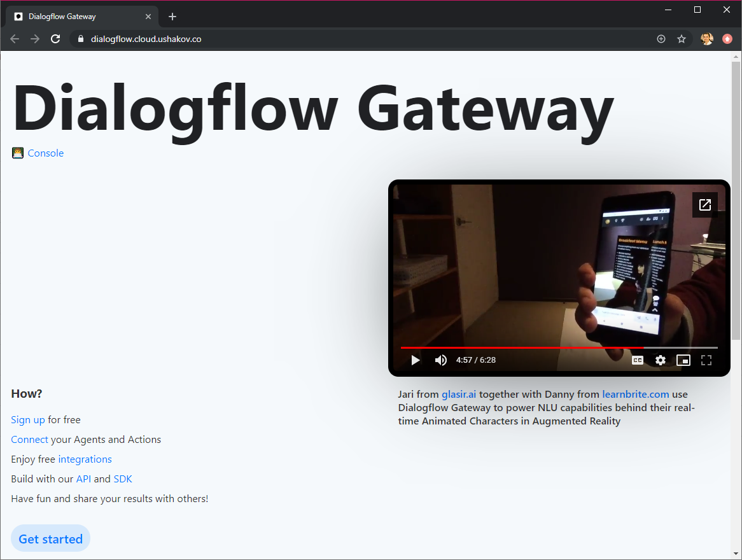Maximize the browser window
This screenshot has height=560, width=742.
[697, 10]
